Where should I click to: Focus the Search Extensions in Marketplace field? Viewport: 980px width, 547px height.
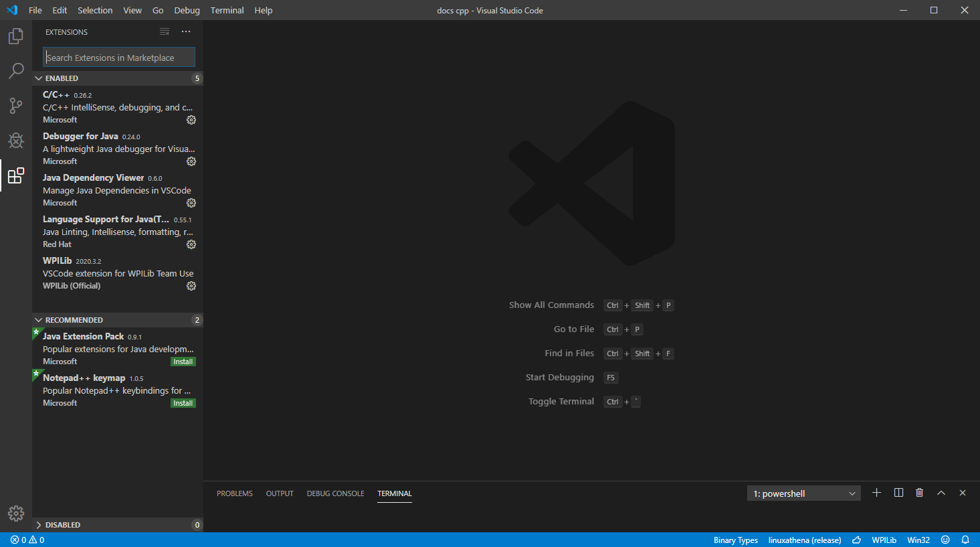tap(119, 58)
